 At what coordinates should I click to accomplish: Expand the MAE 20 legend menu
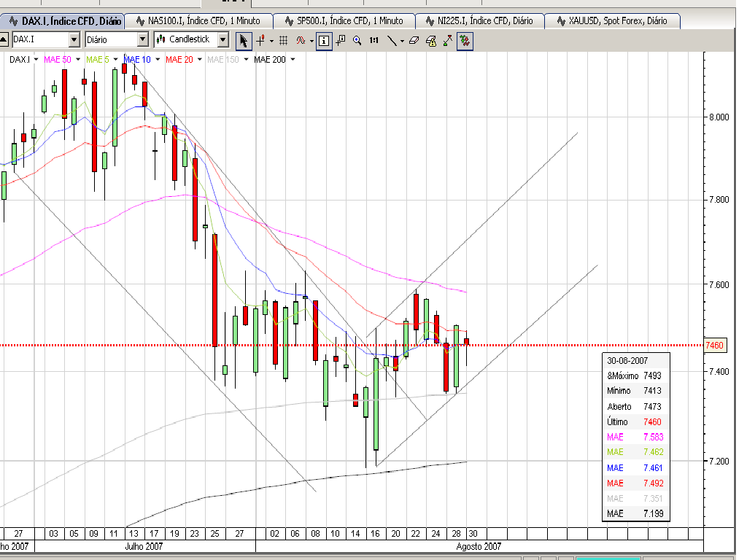tap(200, 60)
